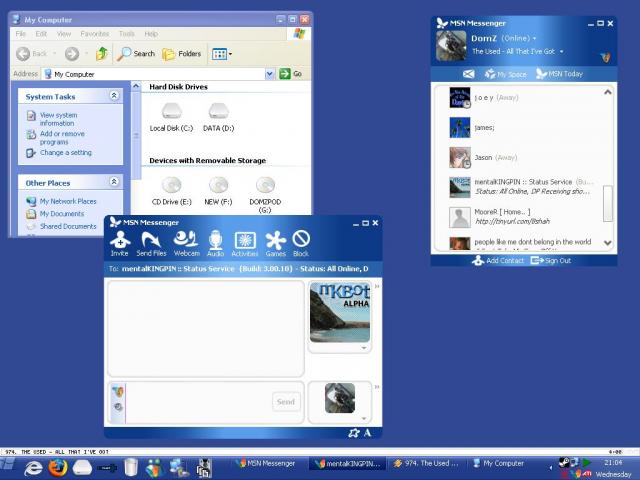Open My Network Places link
The width and height of the screenshot is (640, 480).
tap(68, 201)
